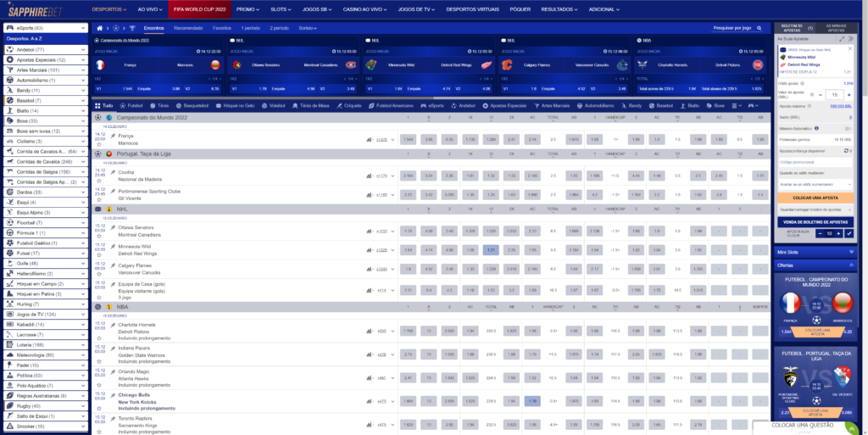Switch to As Minhas Apostas tab

835,28
